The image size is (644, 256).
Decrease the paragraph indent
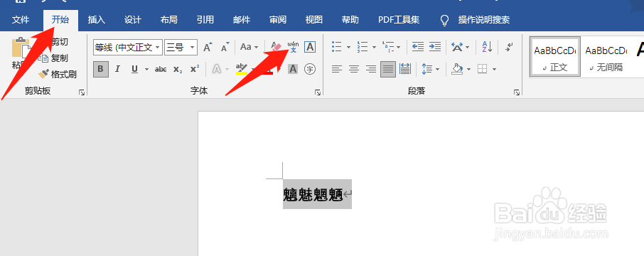(x=418, y=47)
